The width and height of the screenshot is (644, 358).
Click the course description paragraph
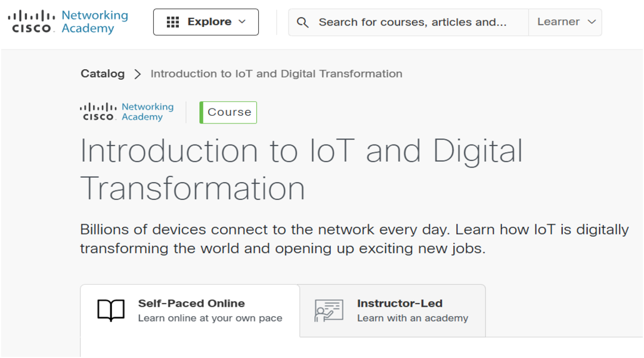click(x=354, y=239)
